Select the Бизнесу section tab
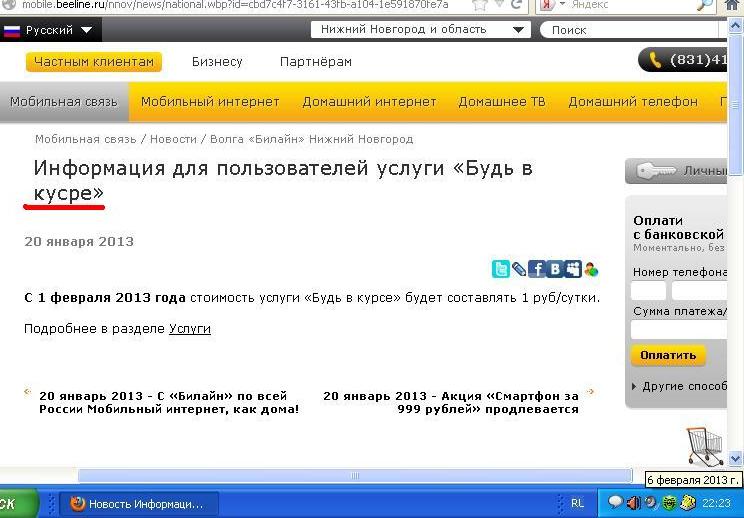The width and height of the screenshot is (744, 518). tap(217, 62)
